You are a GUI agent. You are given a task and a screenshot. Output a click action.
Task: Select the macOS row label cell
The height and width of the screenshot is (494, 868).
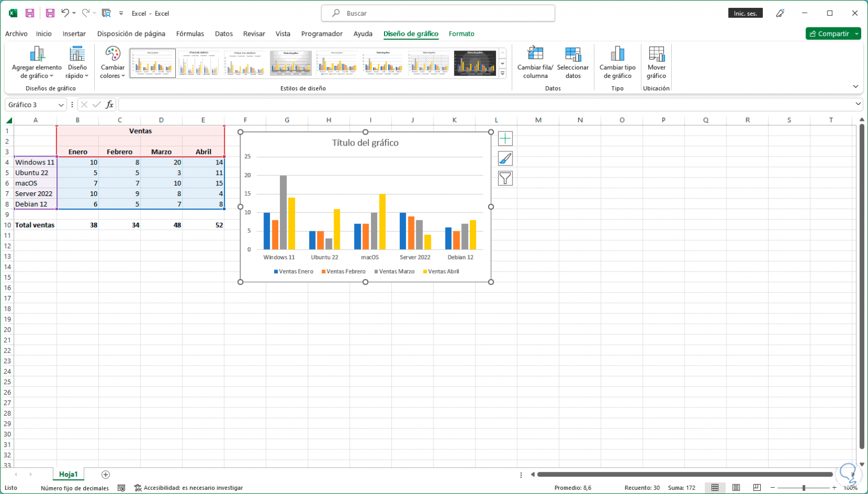[x=35, y=183]
